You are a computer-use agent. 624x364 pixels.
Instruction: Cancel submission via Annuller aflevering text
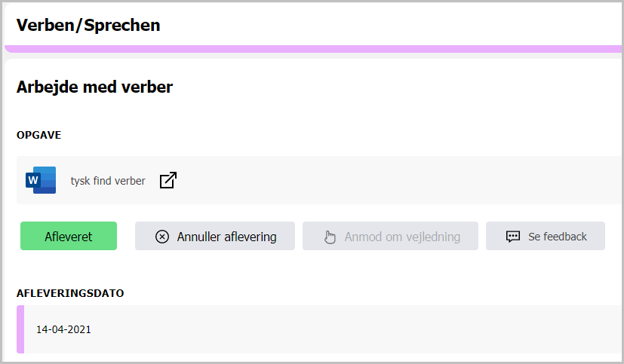pyautogui.click(x=226, y=237)
